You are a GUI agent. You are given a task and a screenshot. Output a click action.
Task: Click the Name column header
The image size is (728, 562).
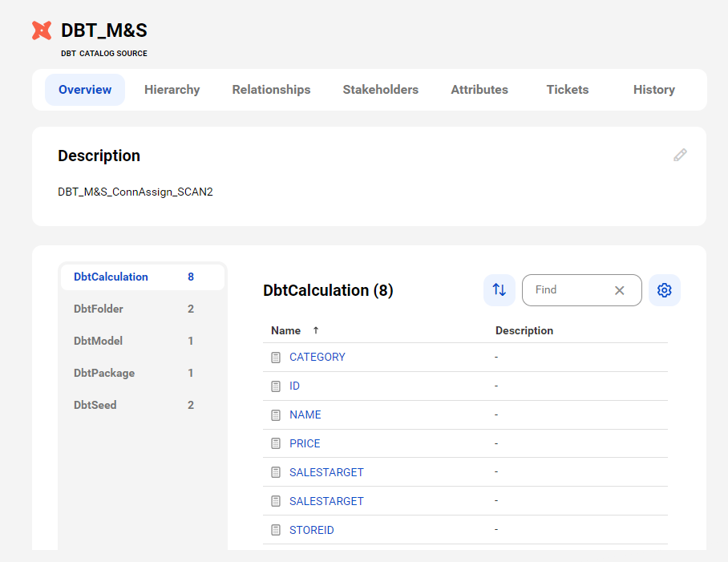[285, 330]
